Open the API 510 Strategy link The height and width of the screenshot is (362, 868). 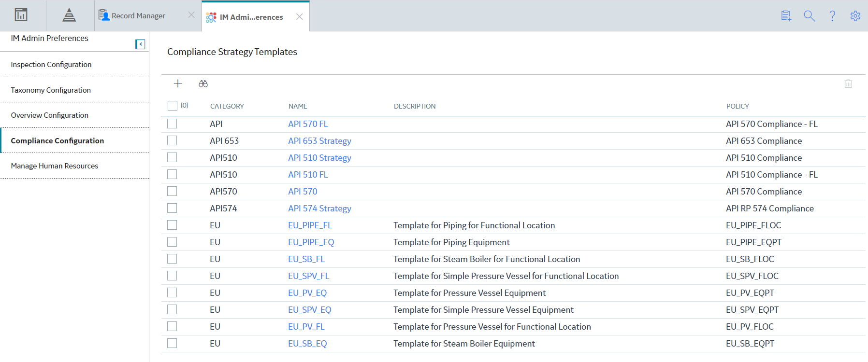(x=319, y=158)
